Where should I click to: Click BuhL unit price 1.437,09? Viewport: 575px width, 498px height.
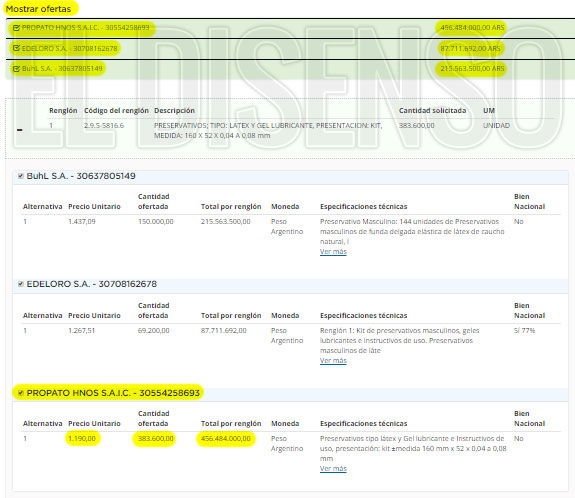[82, 221]
